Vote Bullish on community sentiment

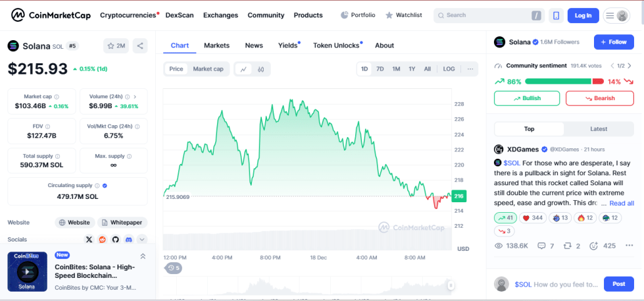tap(527, 98)
